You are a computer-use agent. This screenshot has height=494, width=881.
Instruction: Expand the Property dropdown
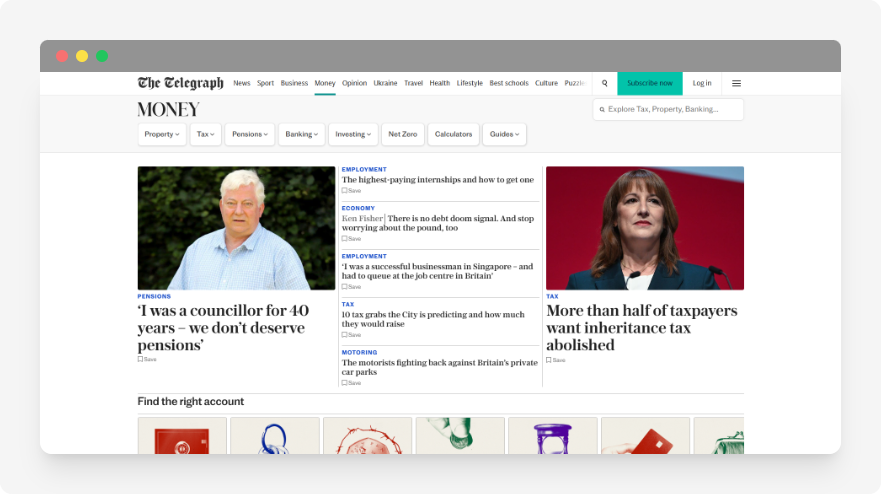coord(162,134)
